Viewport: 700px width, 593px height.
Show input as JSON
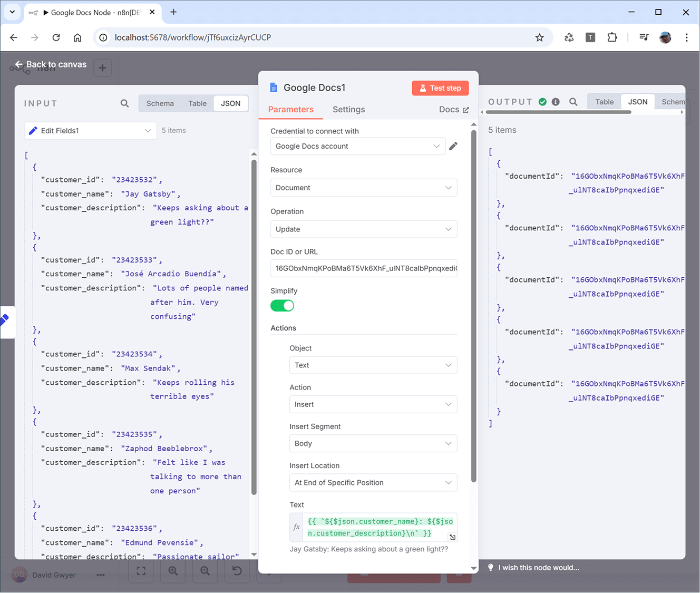coord(230,103)
